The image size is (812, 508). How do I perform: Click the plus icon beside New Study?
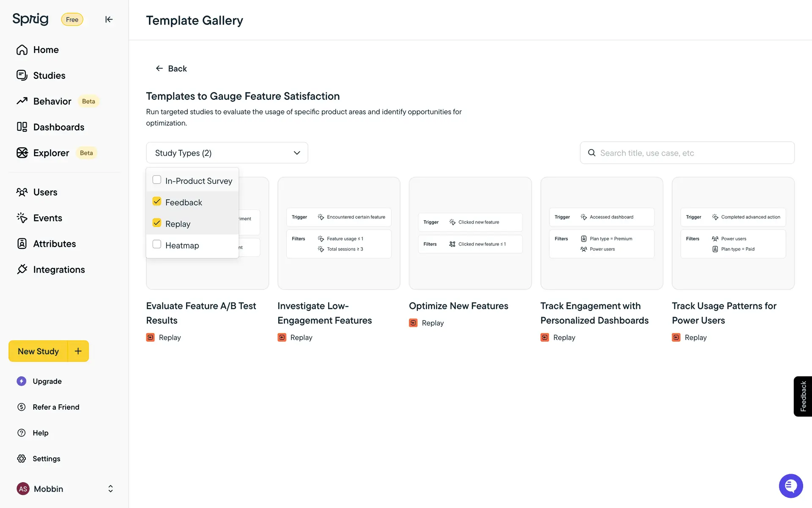[x=78, y=351]
